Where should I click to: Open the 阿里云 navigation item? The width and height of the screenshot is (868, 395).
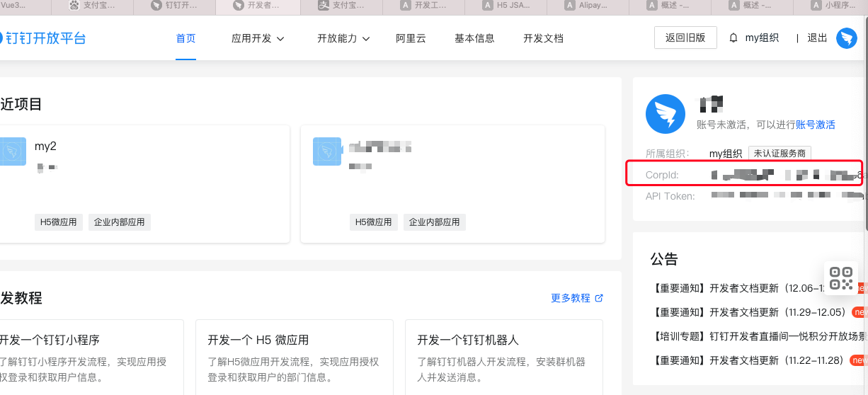(411, 38)
